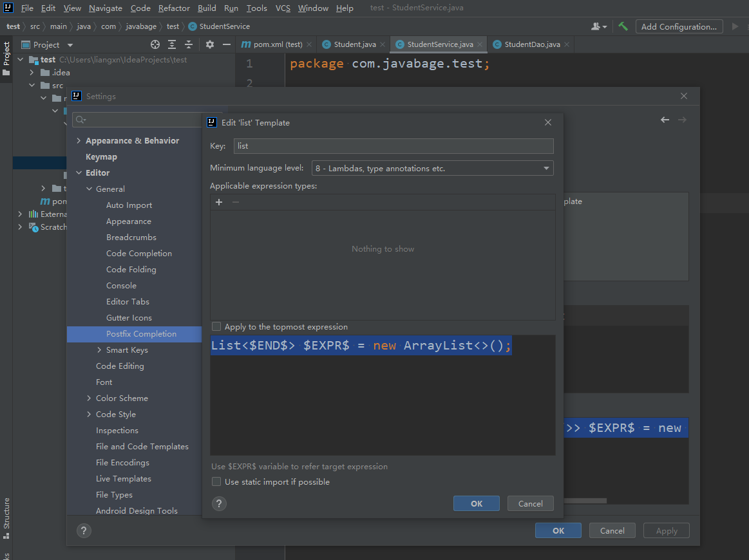Click the remove expression type minus icon
749x560 pixels.
[x=236, y=202]
